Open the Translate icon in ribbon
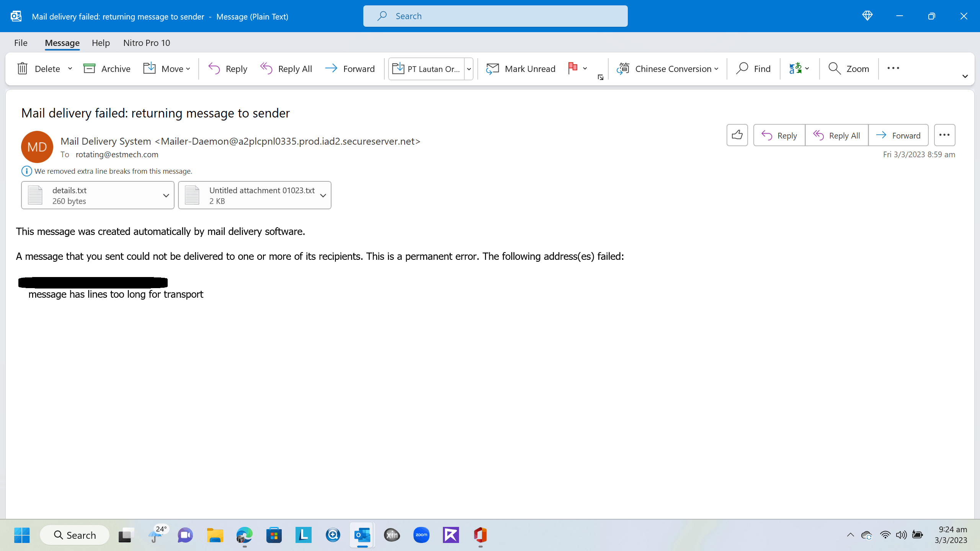 [x=795, y=68]
